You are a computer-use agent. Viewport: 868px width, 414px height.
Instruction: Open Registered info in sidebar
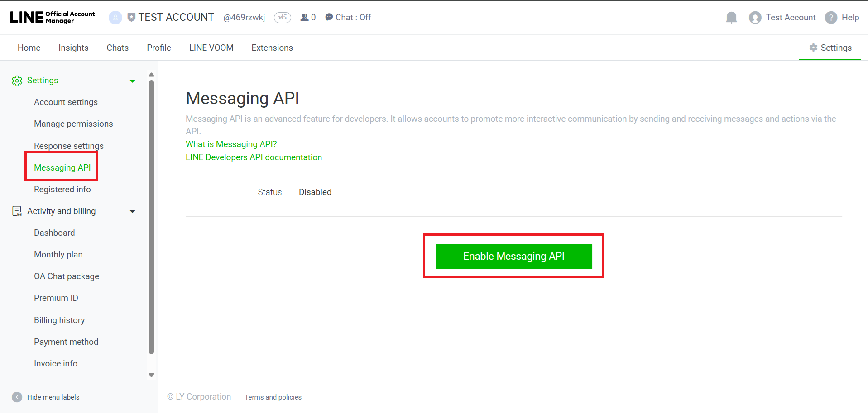(62, 189)
